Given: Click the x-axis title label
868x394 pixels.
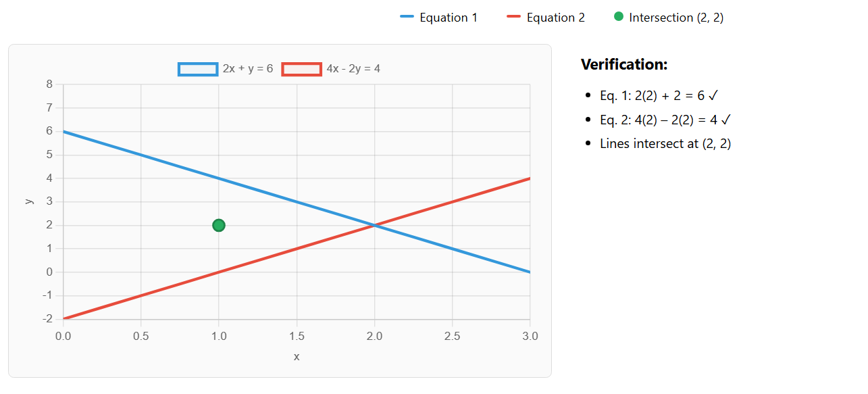Looking at the screenshot, I should click(296, 357).
